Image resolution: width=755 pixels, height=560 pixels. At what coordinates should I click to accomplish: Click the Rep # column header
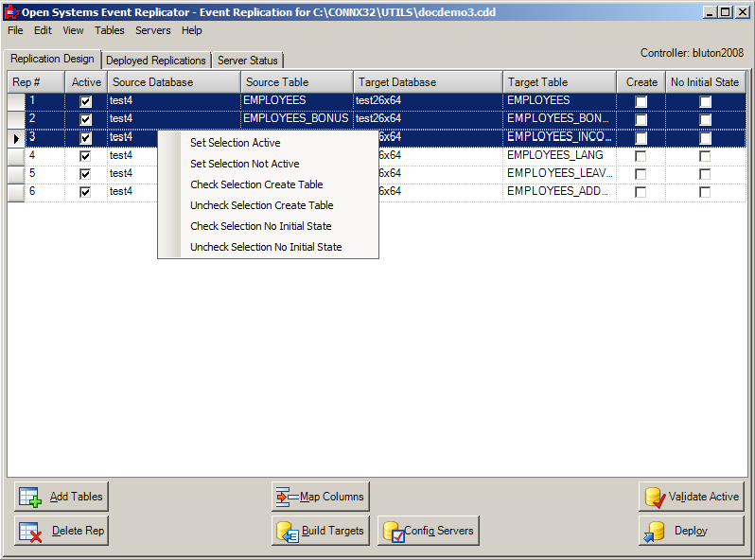tap(36, 82)
